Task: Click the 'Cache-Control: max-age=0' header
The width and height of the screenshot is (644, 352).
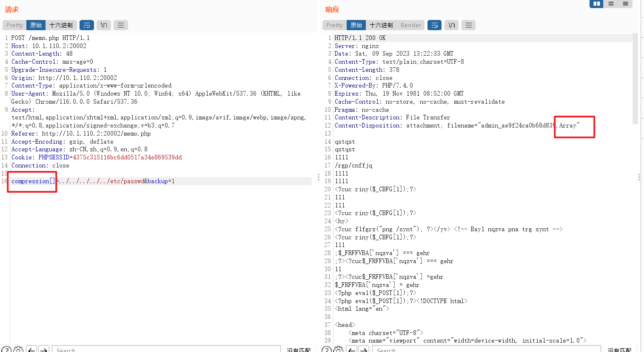Action: [x=52, y=62]
